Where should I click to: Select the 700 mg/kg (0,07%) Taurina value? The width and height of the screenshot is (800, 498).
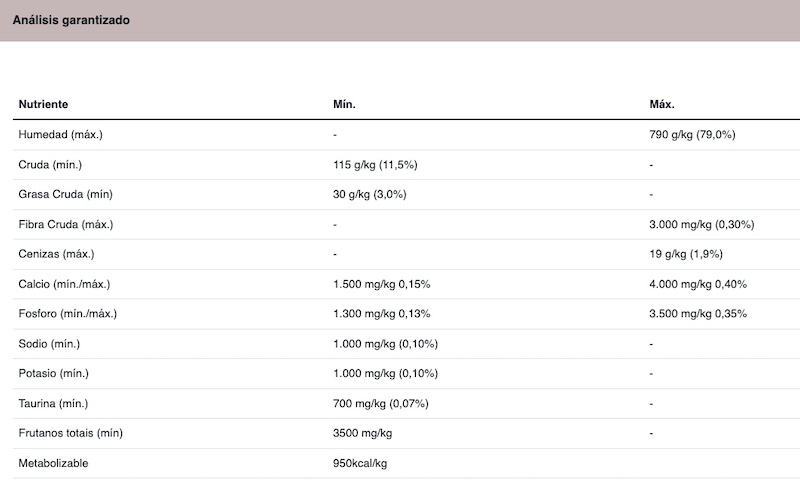(381, 404)
